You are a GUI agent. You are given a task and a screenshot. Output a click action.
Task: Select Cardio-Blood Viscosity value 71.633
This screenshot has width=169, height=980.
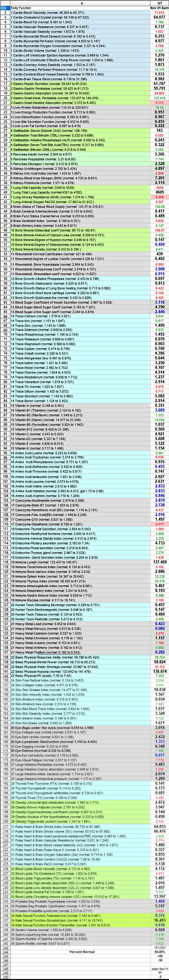[160, 12]
